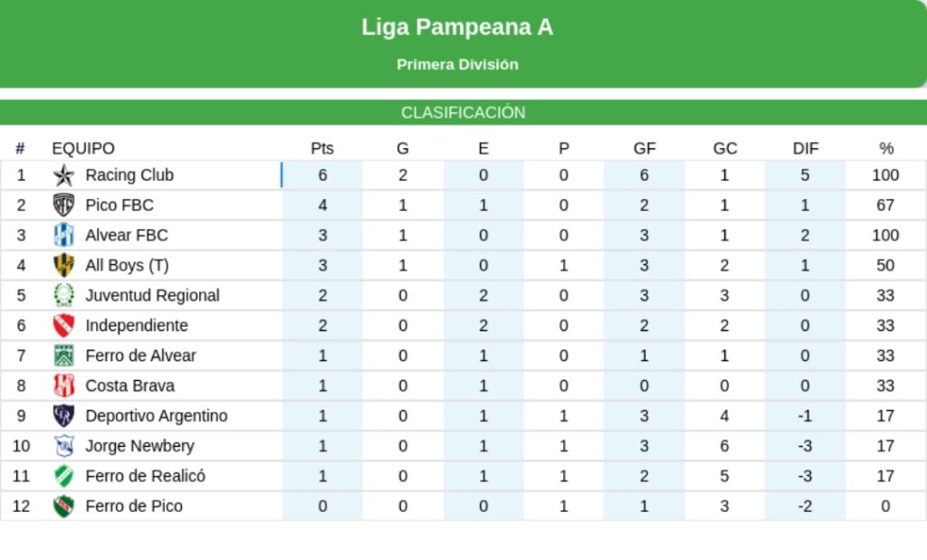Click the DIF column header
The height and width of the screenshot is (560, 927).
point(805,148)
